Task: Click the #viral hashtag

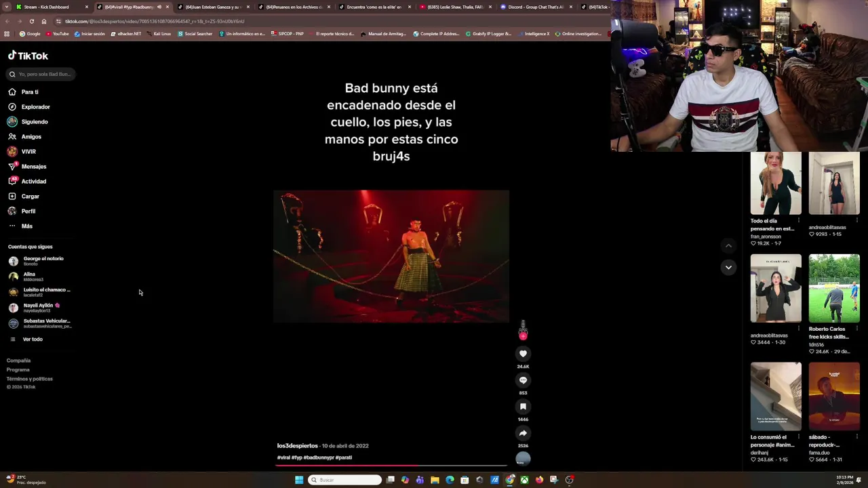Action: (x=283, y=457)
